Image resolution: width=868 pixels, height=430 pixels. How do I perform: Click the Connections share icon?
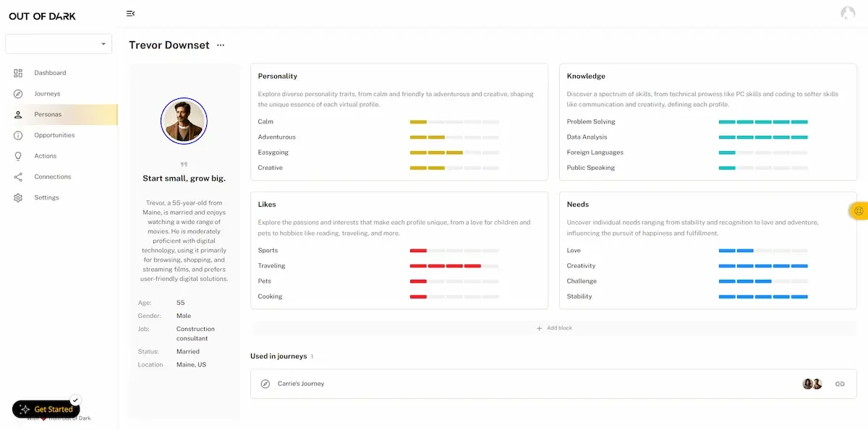18,177
